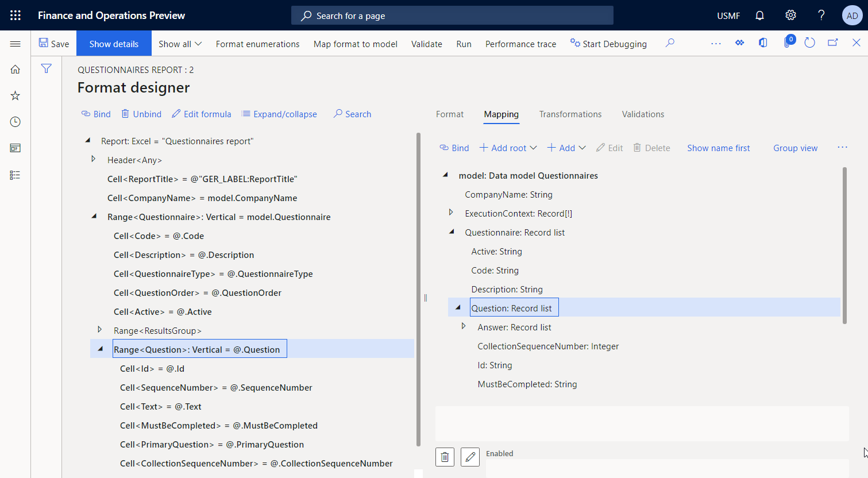Select the Answer: Record list tree item
Image resolution: width=868 pixels, height=478 pixels.
point(514,327)
